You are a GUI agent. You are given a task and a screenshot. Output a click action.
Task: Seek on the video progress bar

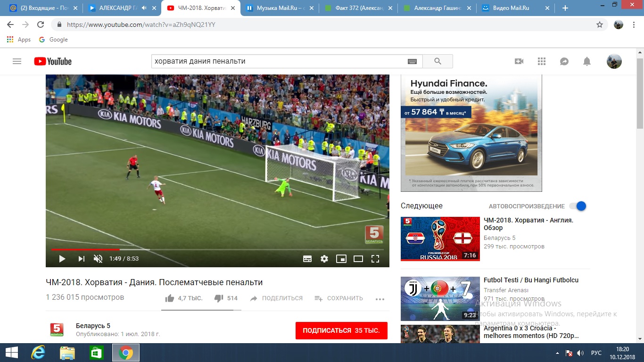click(x=217, y=249)
